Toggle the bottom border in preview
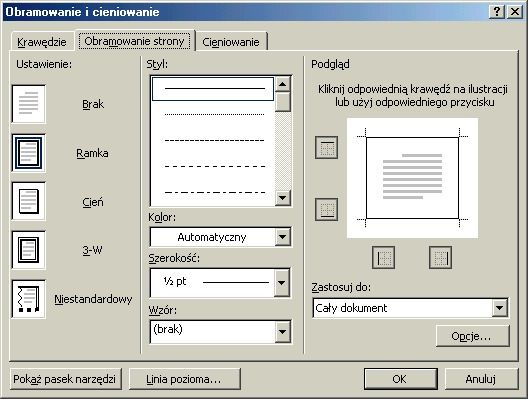Viewport: 528px width, 399px height. point(326,209)
